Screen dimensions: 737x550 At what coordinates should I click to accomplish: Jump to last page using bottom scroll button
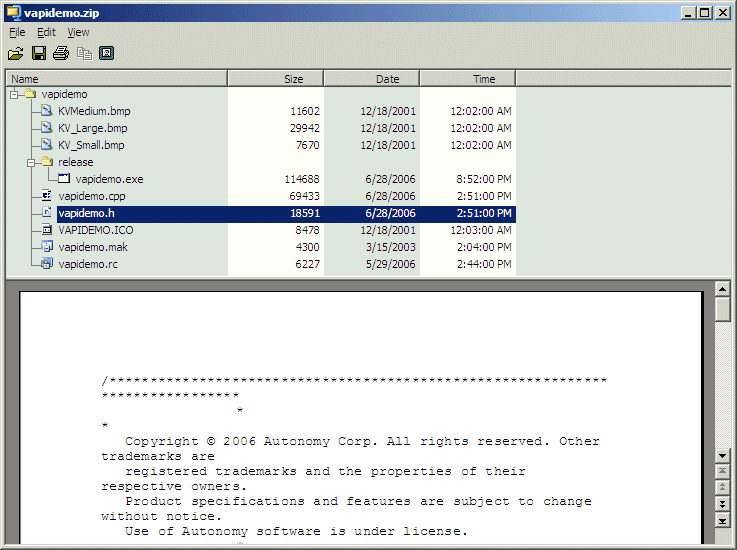coord(722,520)
